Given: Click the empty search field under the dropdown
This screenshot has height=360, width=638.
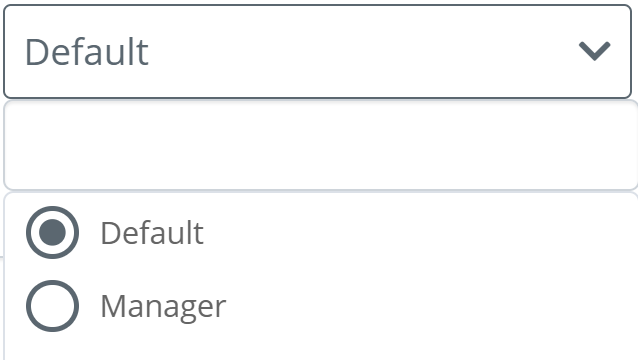Looking at the screenshot, I should (321, 146).
